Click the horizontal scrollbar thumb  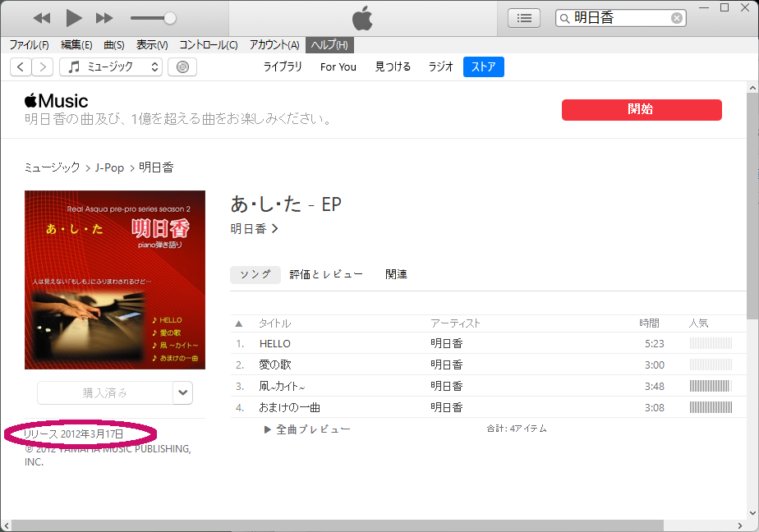coord(338,525)
